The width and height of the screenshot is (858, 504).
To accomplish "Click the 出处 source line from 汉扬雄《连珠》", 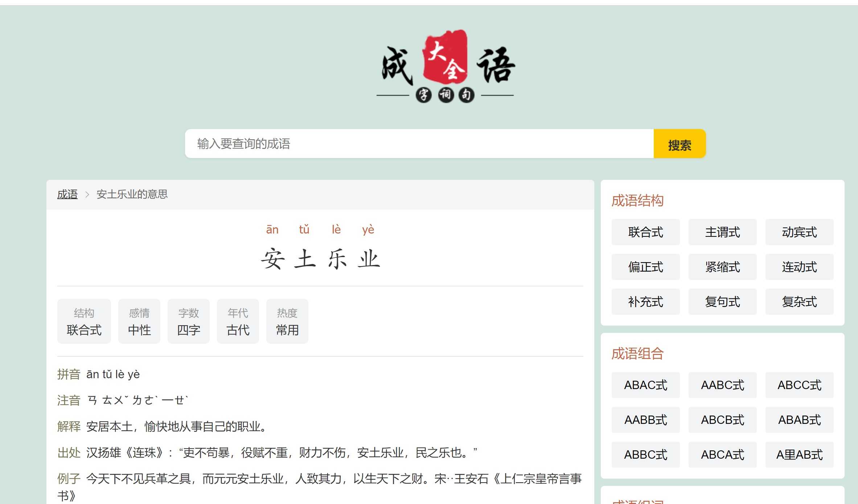I will point(282,453).
